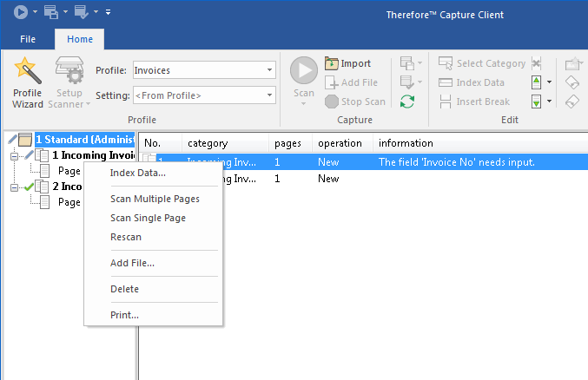
Task: Collapse the 1 Incoming Invoice tree node
Action: (x=14, y=156)
